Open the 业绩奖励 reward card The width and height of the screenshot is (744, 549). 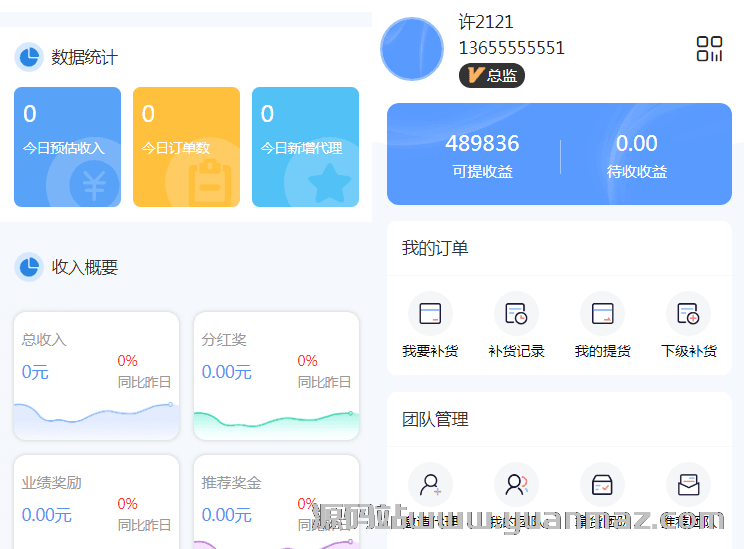[x=96, y=502]
